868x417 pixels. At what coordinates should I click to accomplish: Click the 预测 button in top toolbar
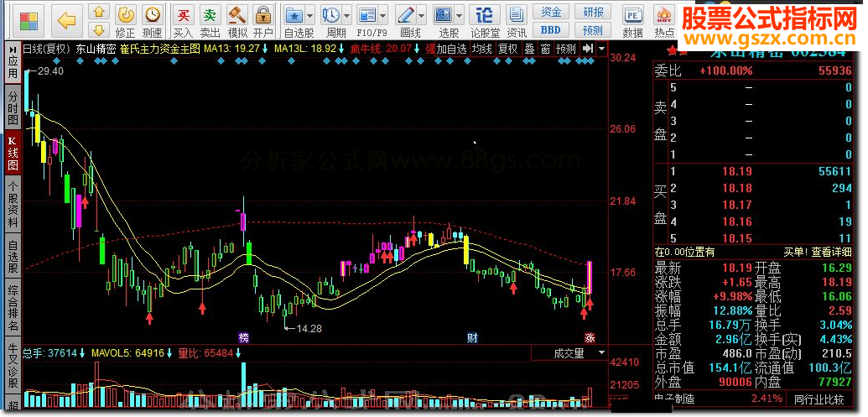click(593, 30)
